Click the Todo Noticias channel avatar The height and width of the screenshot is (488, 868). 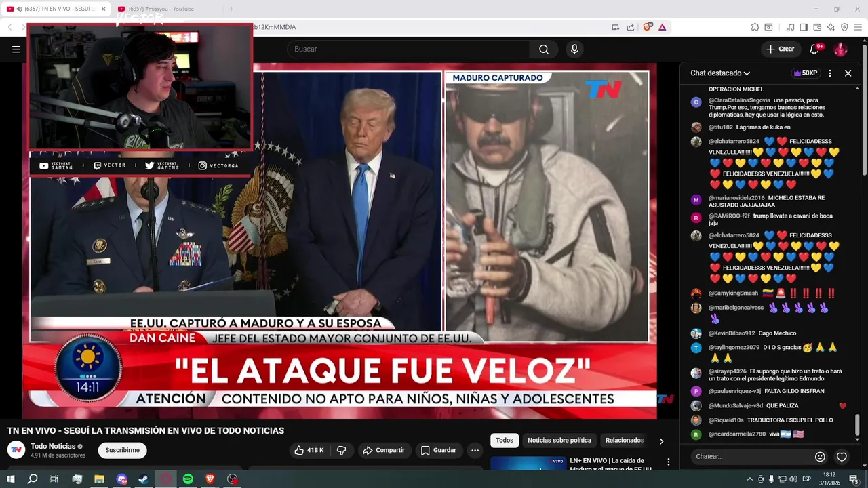16,450
